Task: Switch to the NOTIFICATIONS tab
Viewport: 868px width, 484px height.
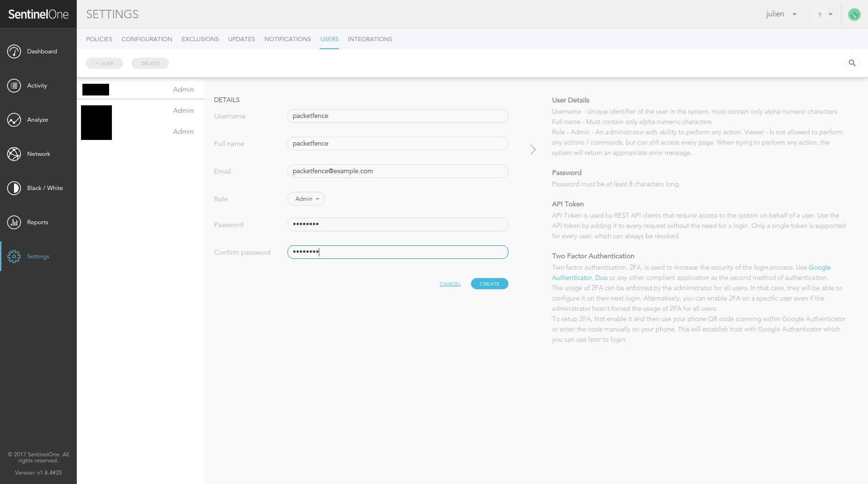Action: click(x=287, y=39)
